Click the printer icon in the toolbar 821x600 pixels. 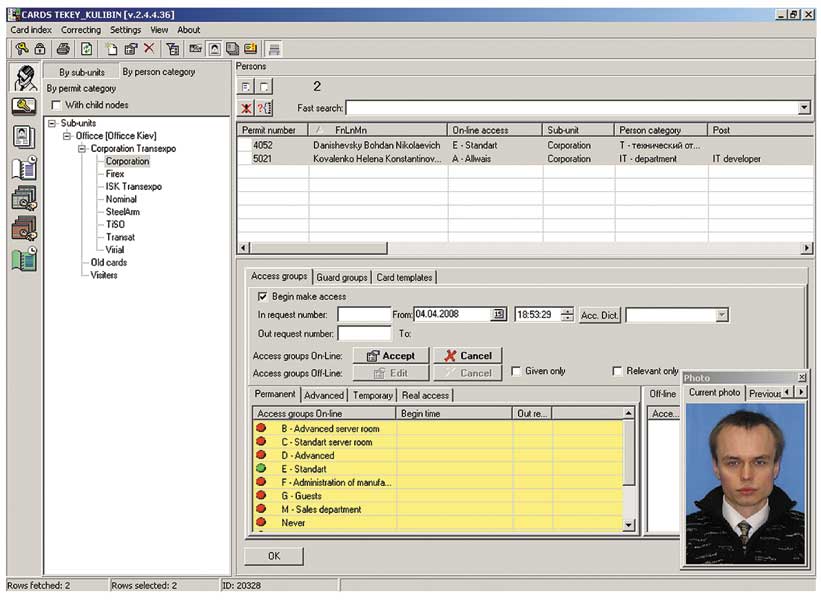63,48
